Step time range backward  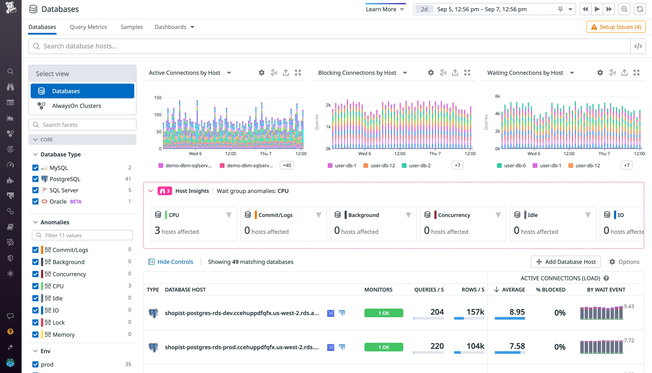pyautogui.click(x=585, y=9)
